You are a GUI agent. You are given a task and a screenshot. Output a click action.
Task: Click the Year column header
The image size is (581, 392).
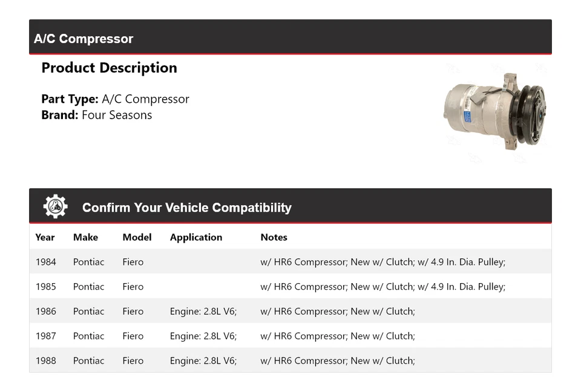click(x=45, y=237)
